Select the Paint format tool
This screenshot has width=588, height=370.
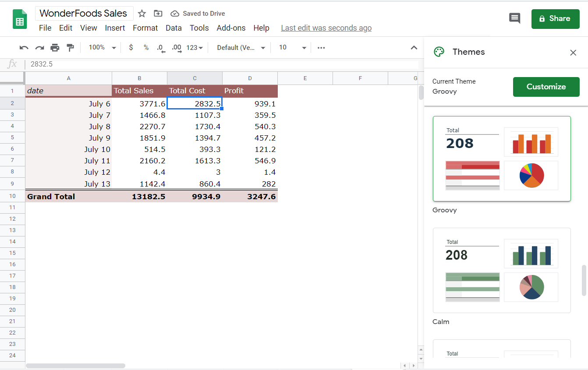click(70, 47)
